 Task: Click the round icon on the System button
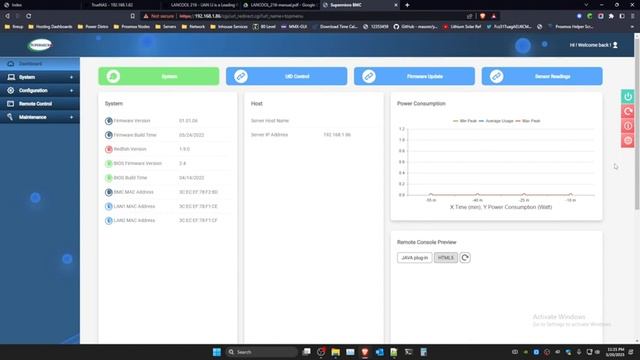113,76
